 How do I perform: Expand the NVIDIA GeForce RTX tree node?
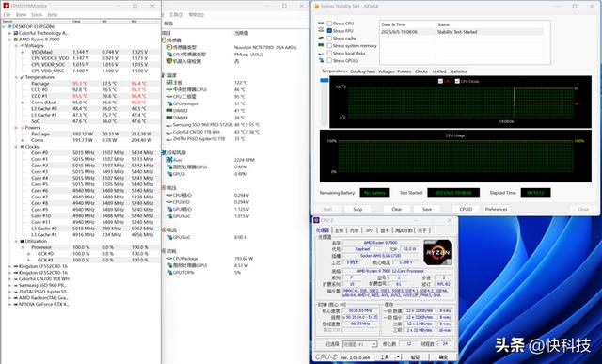[x=10, y=304]
